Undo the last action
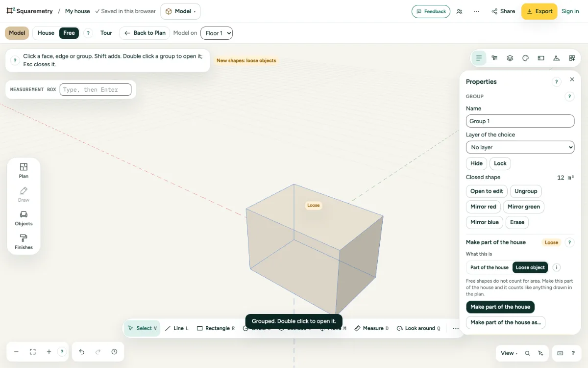This screenshot has width=588, height=368. [x=82, y=352]
